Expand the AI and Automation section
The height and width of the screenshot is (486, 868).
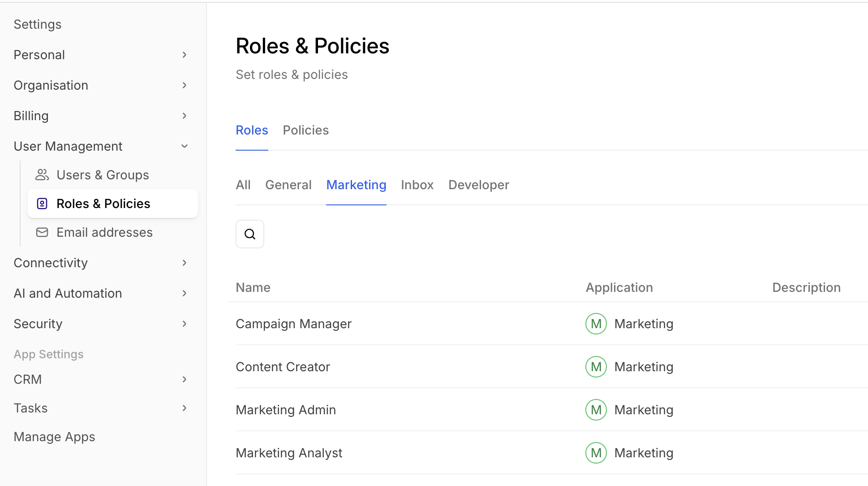(184, 293)
